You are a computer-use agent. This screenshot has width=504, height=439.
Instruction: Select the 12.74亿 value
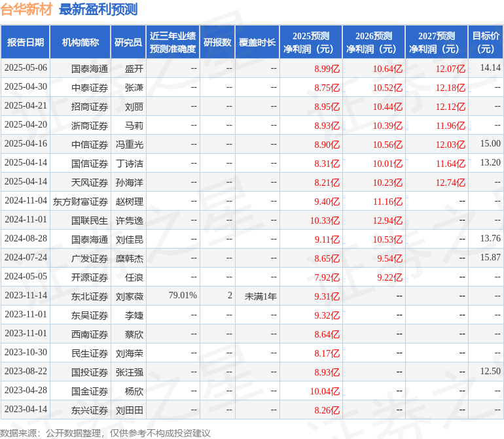450,183
